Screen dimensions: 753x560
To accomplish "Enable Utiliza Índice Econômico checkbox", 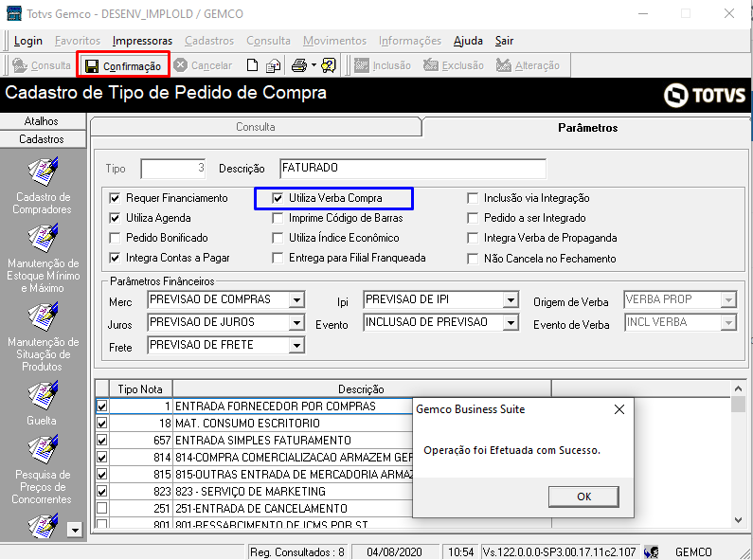I will click(x=278, y=238).
